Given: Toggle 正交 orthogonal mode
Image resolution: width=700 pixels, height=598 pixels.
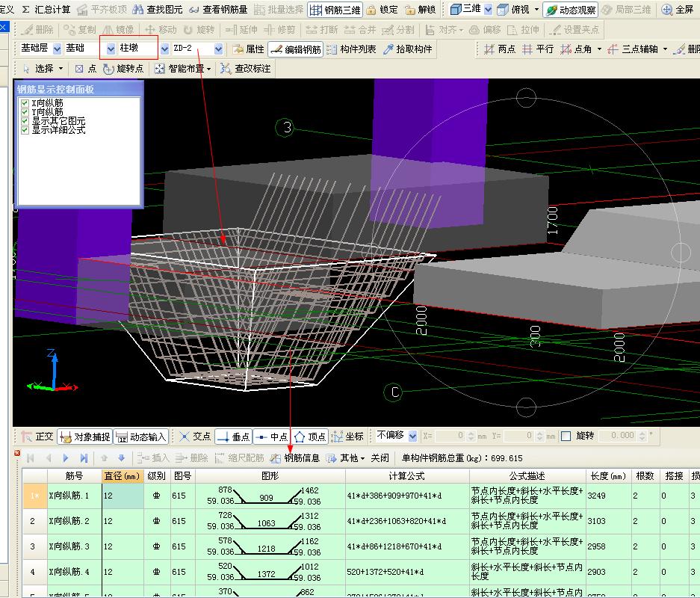Looking at the screenshot, I should [x=37, y=437].
